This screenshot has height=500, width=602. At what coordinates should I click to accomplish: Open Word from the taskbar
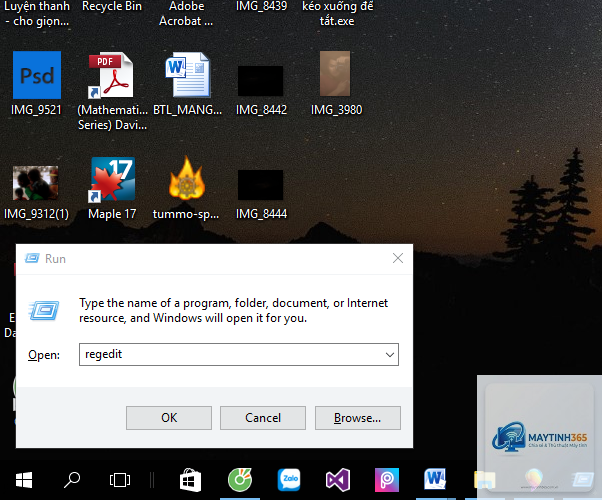[435, 480]
